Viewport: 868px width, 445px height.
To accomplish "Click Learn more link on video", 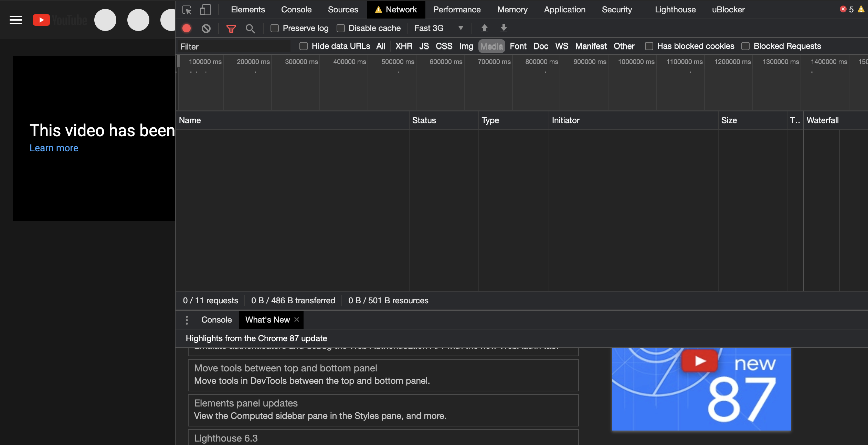I will click(54, 148).
